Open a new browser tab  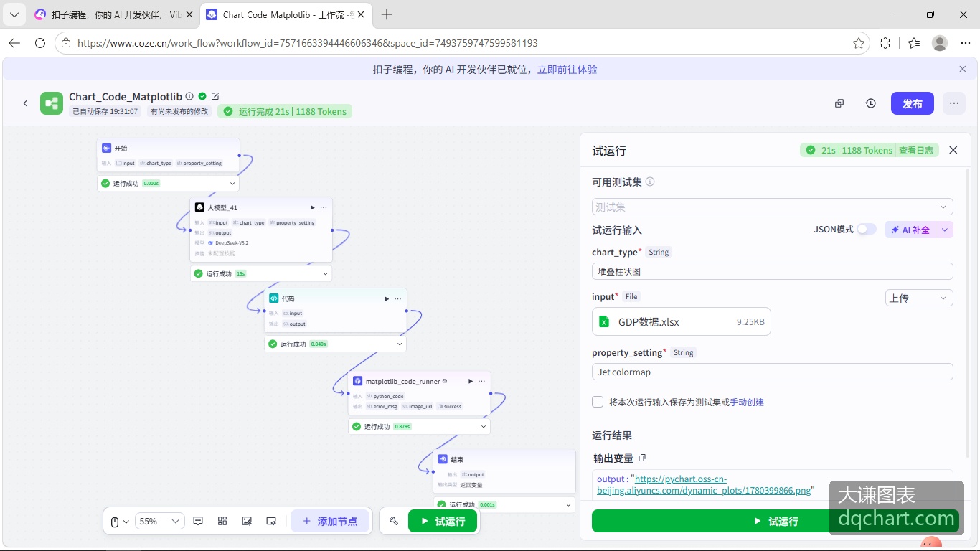[387, 14]
